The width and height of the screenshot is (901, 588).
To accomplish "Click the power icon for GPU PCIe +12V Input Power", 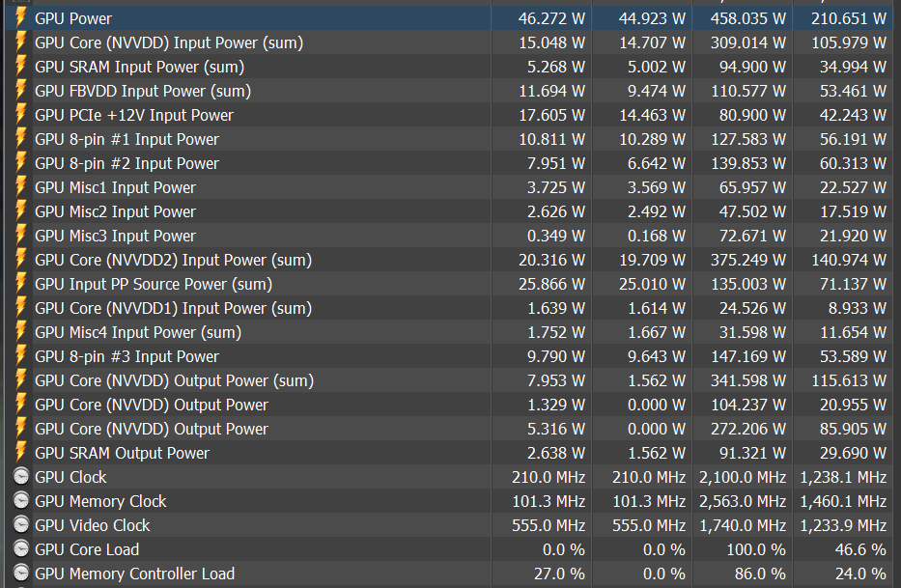I will point(20,115).
